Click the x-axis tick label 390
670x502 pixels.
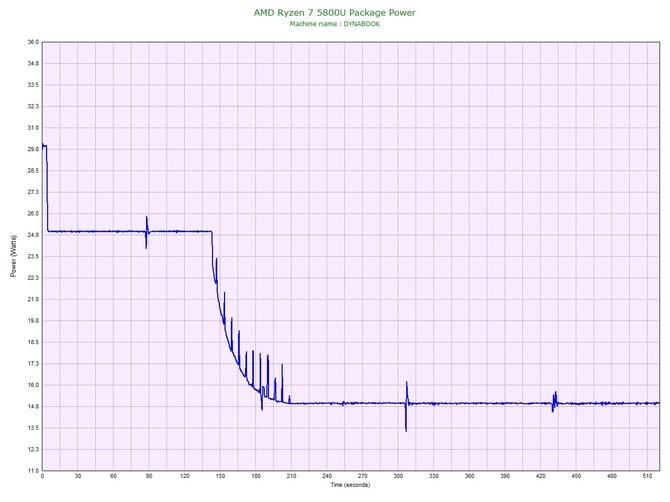tap(505, 476)
